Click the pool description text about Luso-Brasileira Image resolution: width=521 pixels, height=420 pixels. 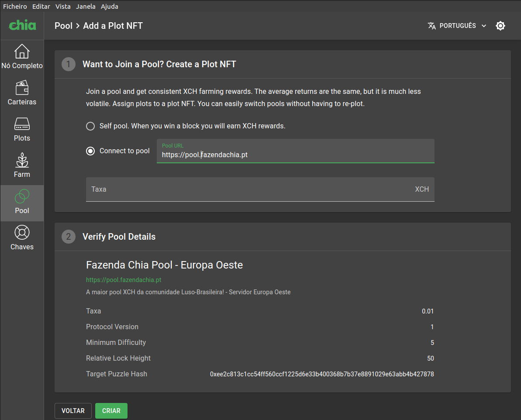(x=188, y=292)
